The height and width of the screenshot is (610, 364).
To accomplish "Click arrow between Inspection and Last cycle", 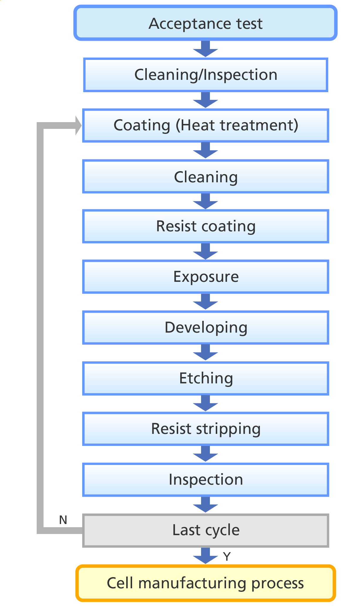I will [205, 505].
